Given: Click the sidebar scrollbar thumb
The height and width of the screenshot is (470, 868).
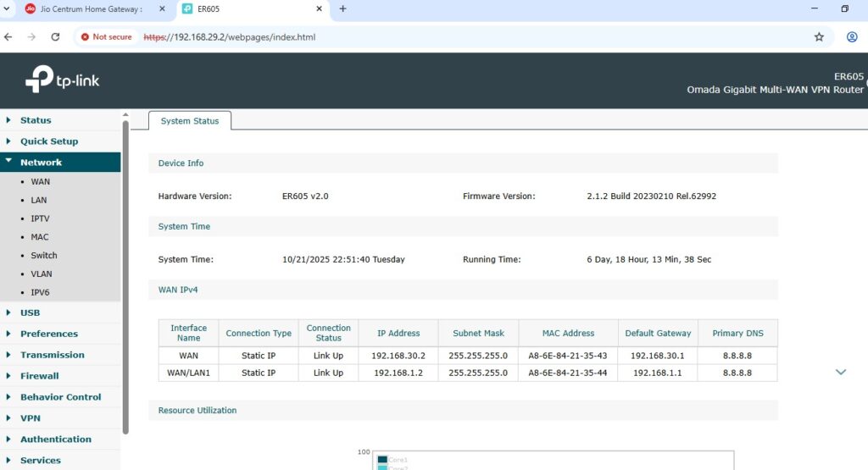Looking at the screenshot, I should coord(125,276).
